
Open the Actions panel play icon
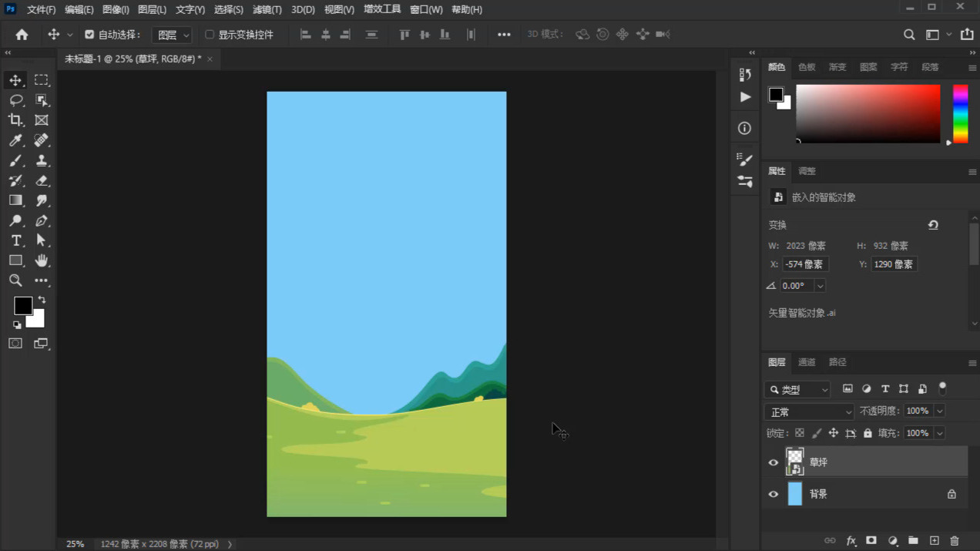[745, 97]
